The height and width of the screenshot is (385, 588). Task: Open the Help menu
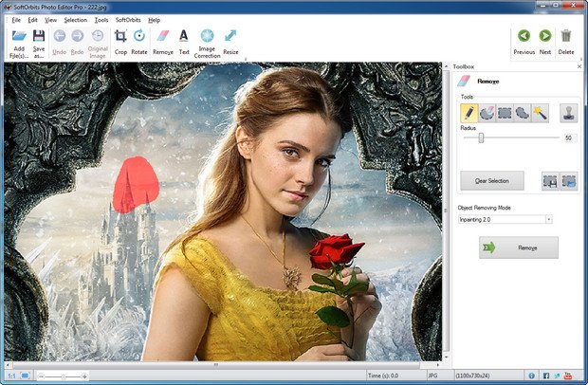pos(155,20)
